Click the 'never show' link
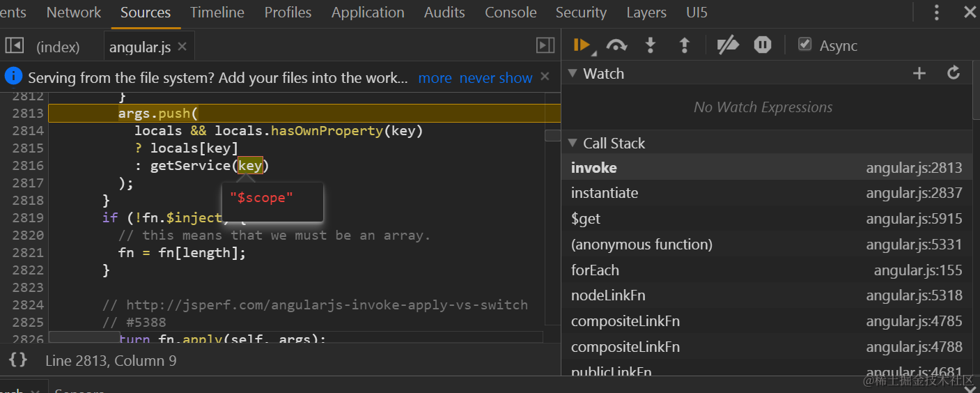The width and height of the screenshot is (980, 393). pyautogui.click(x=496, y=78)
